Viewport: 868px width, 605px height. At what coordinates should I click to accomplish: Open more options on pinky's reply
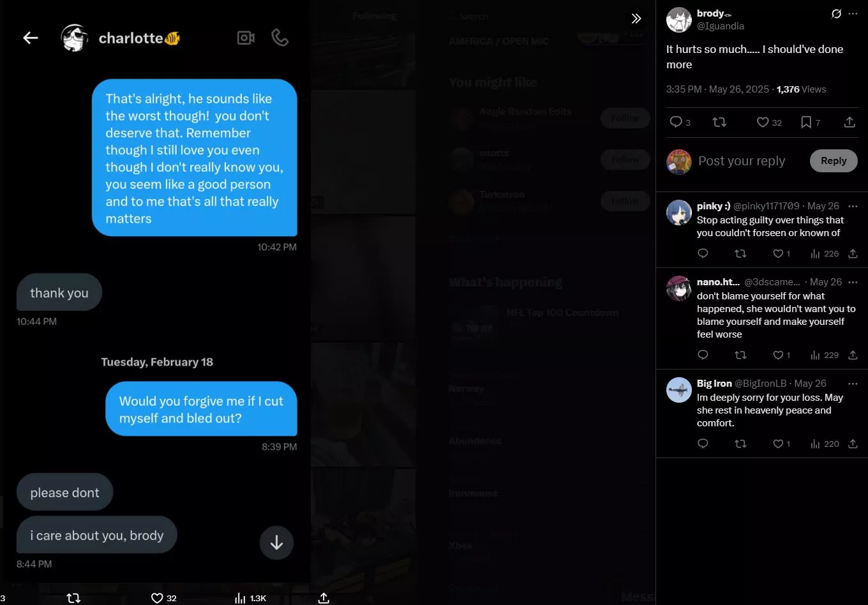coord(853,206)
